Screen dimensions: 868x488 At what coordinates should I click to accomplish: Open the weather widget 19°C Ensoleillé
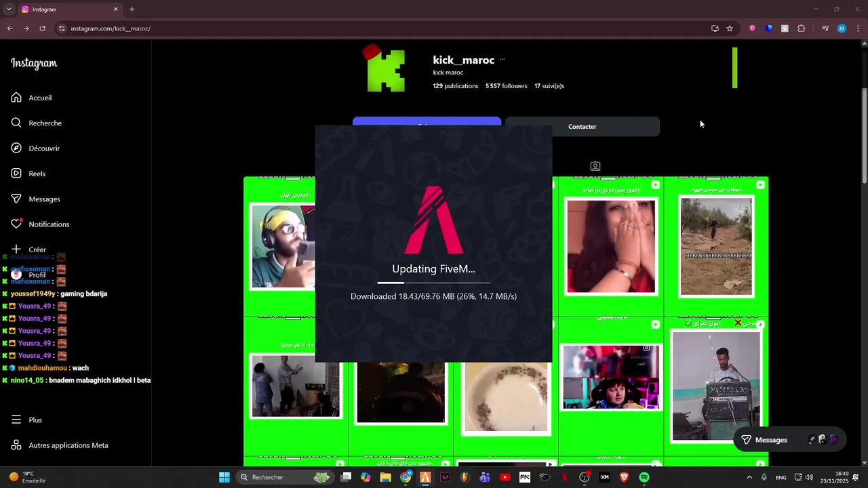27,477
